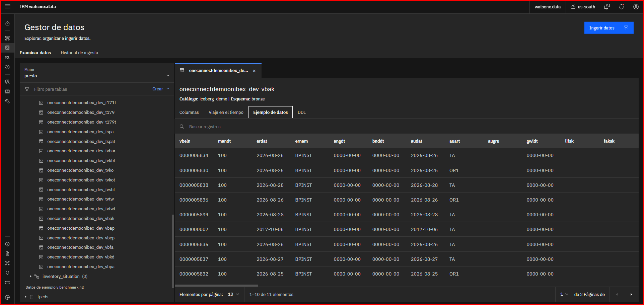
Task: Click the erdat column header
Action: click(262, 141)
